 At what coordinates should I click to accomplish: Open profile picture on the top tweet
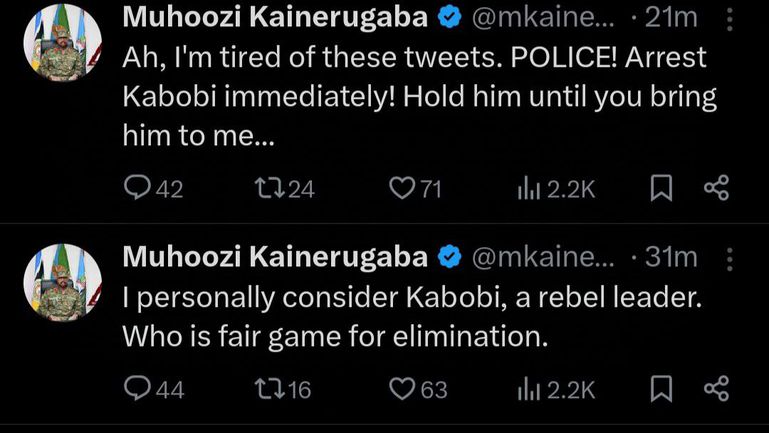[62, 42]
